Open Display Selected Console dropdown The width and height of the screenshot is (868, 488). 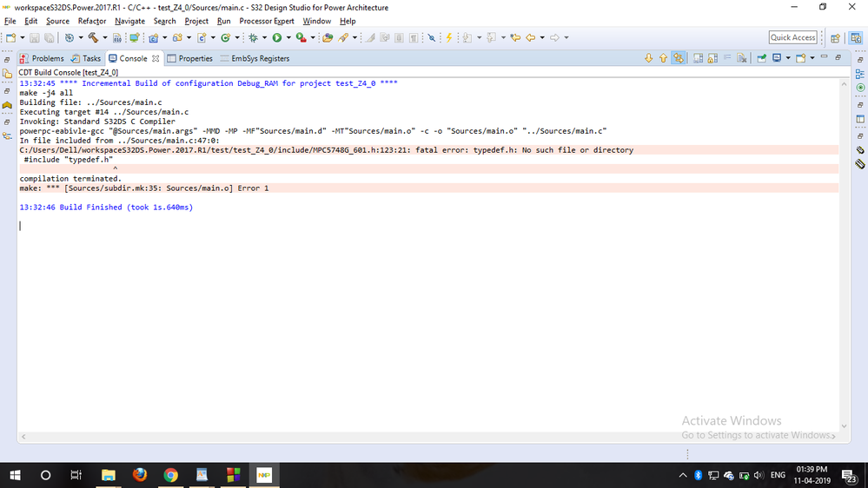[788, 58]
